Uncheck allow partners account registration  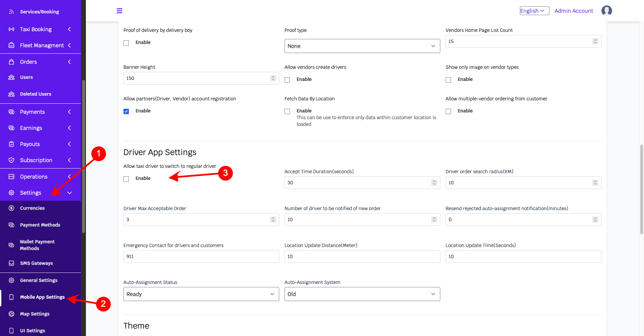pos(126,111)
